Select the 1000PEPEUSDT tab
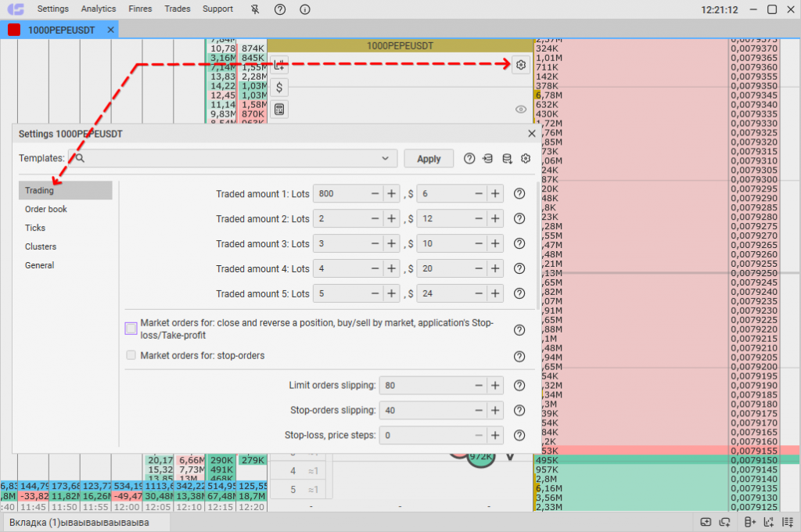The height and width of the screenshot is (532, 801). [x=61, y=31]
